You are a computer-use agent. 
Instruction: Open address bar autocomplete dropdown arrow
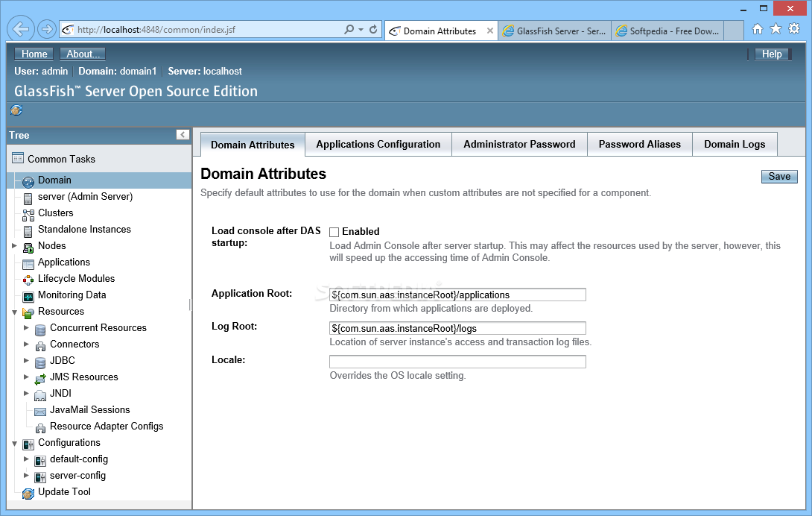[361, 30]
